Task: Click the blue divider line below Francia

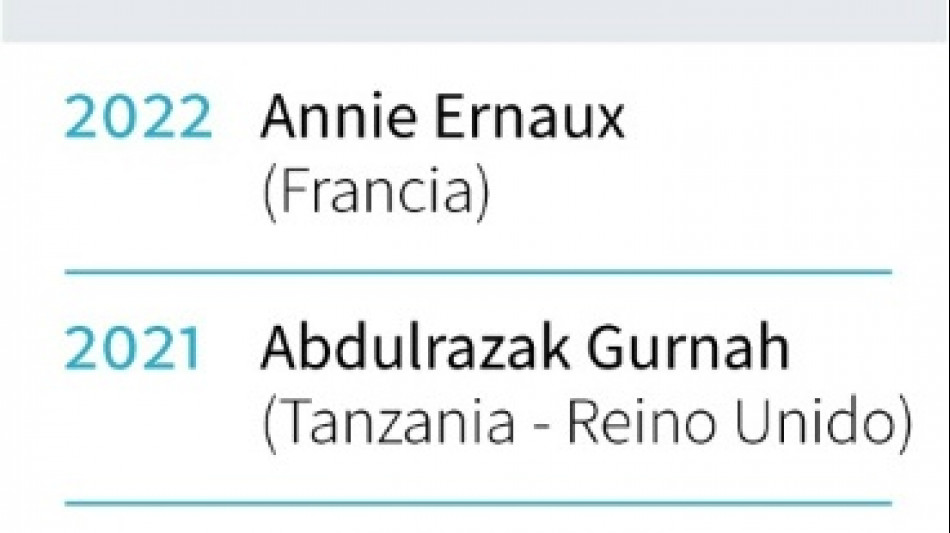Action: (x=478, y=271)
